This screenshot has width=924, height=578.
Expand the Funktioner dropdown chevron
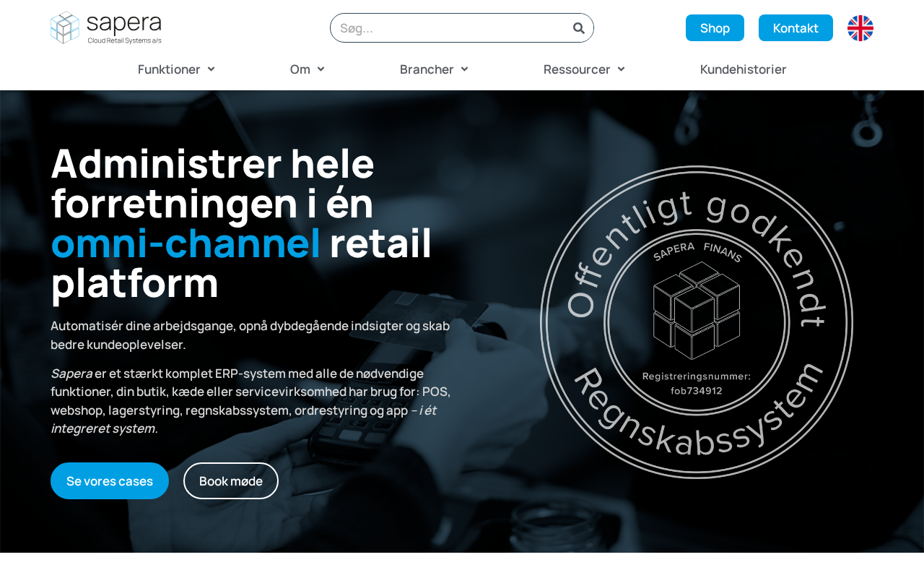point(211,69)
